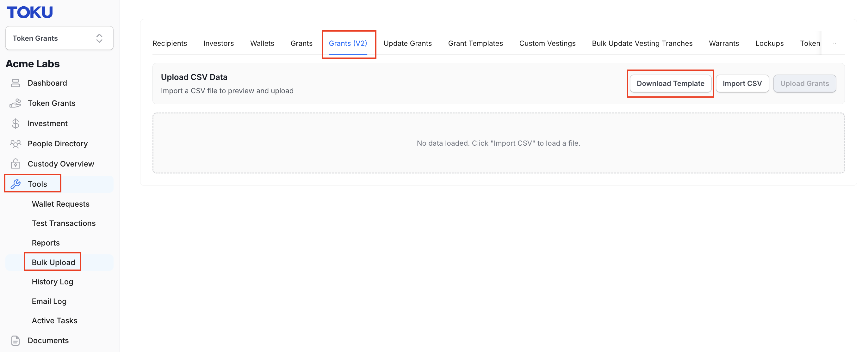Open Dashboard from the sidebar

coord(47,83)
